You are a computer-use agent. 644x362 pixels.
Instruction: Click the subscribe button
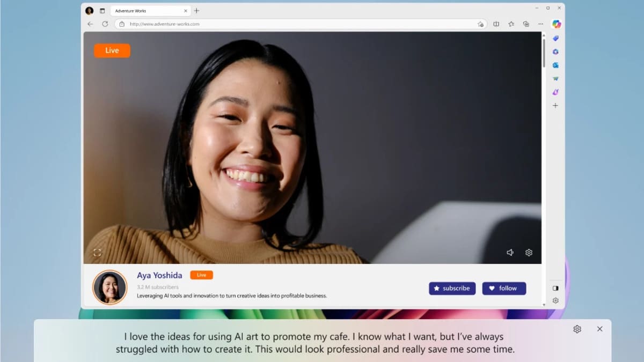pos(452,289)
